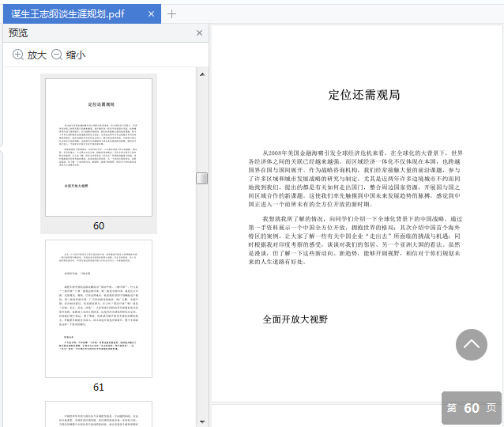Click the back-to-top round arrow button
Viewport: 504px width, 427px height.
471,345
